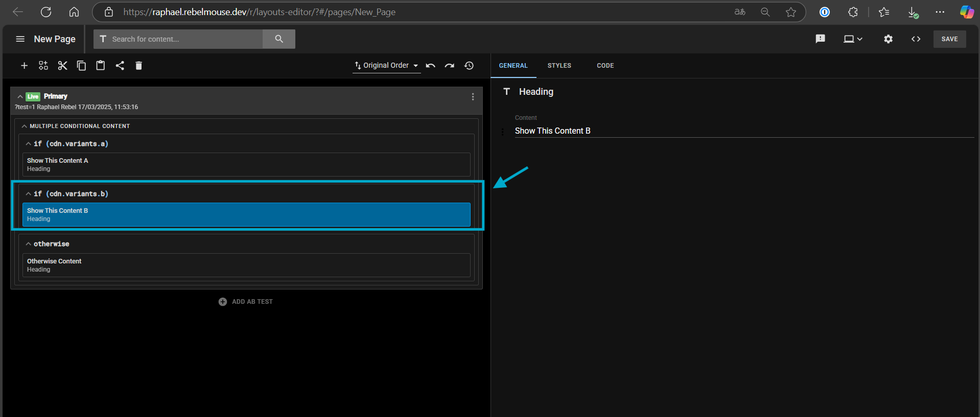Open browser favorites list
Image resolution: width=980 pixels, height=417 pixels.
coord(884,12)
